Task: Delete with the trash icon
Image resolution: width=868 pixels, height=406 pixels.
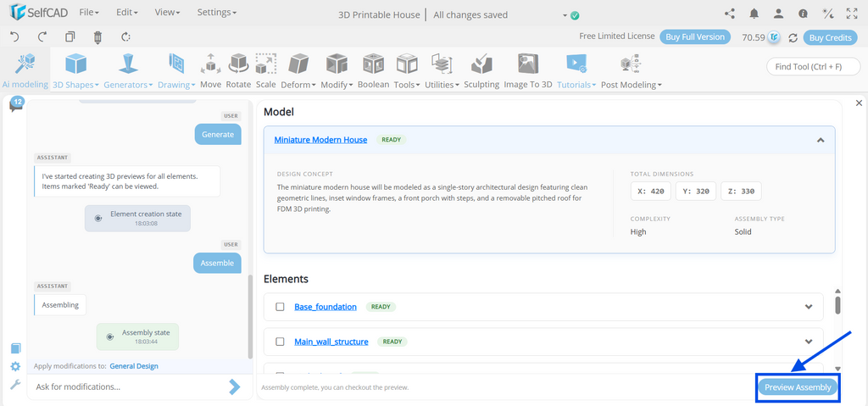Action: point(98,37)
